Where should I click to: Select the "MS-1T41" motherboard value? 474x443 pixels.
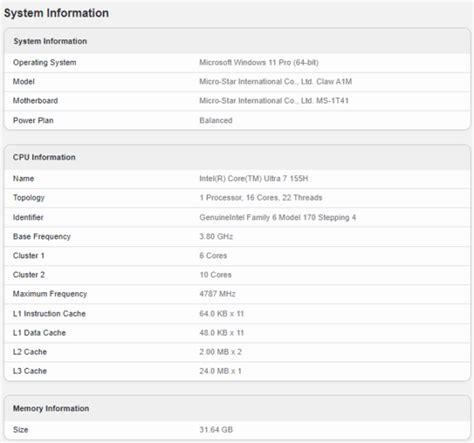point(332,101)
